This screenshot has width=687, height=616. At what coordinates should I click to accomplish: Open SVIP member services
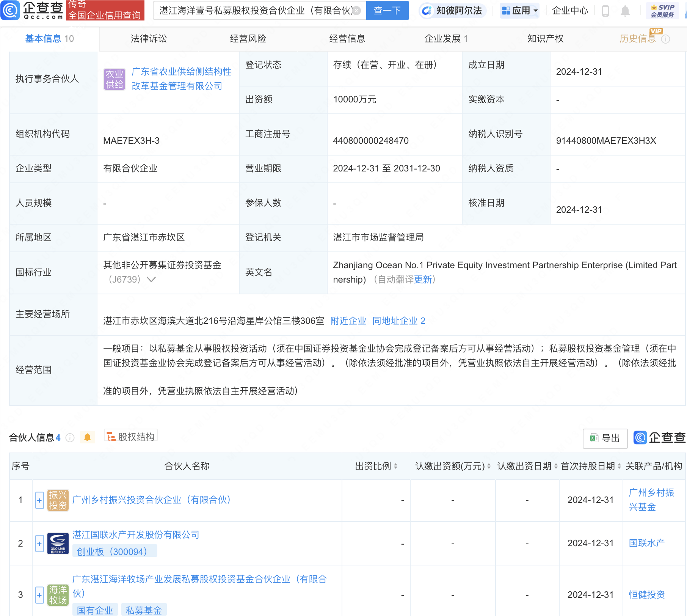(x=662, y=11)
